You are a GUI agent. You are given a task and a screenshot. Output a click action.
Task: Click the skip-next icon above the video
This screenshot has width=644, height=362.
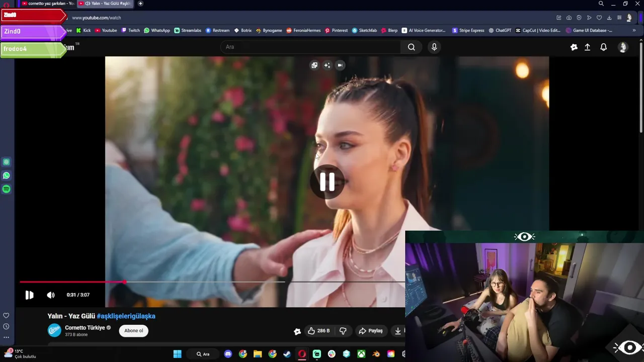340,65
